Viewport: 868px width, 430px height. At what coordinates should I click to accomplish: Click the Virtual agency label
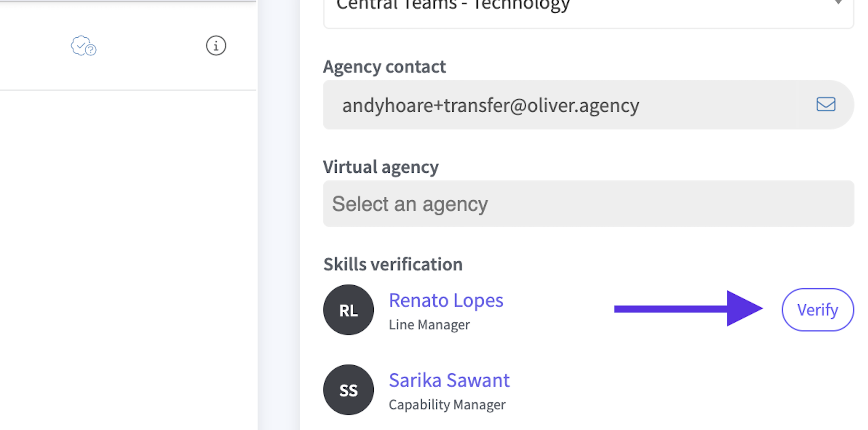(x=380, y=167)
